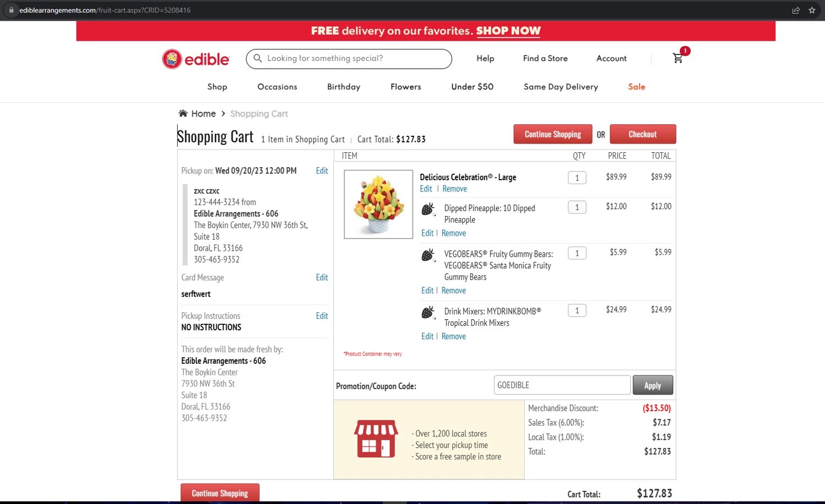This screenshot has height=504, width=825.
Task: Edit the Card Message
Action: [x=322, y=278]
